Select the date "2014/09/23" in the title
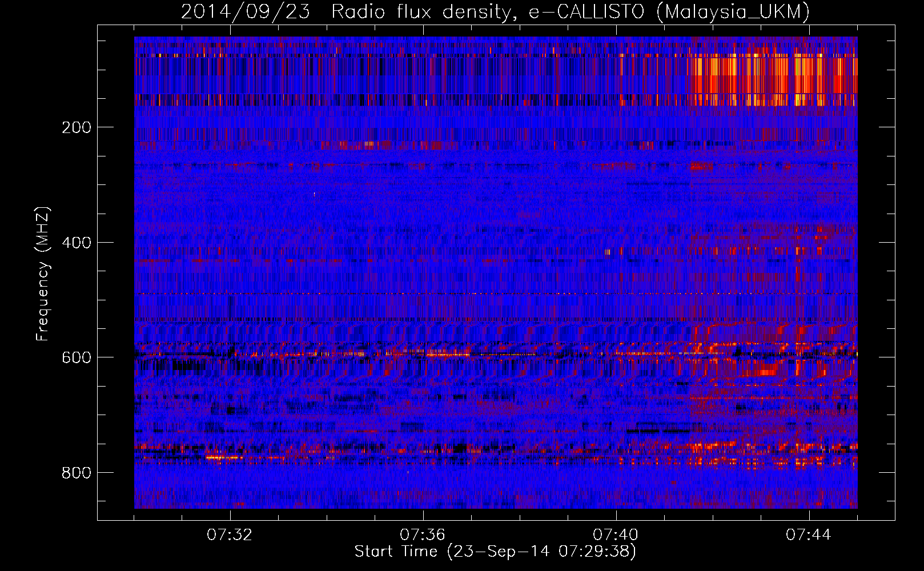This screenshot has height=571, width=924. [x=246, y=11]
